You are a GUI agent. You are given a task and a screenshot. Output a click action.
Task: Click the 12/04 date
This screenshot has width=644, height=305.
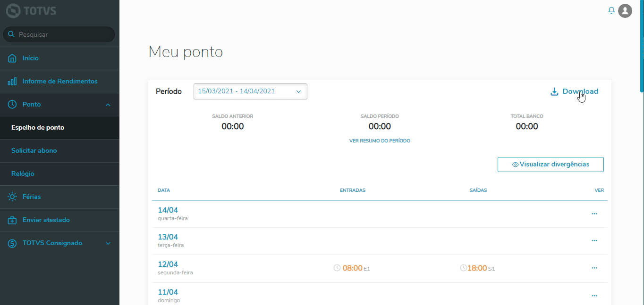(x=168, y=264)
